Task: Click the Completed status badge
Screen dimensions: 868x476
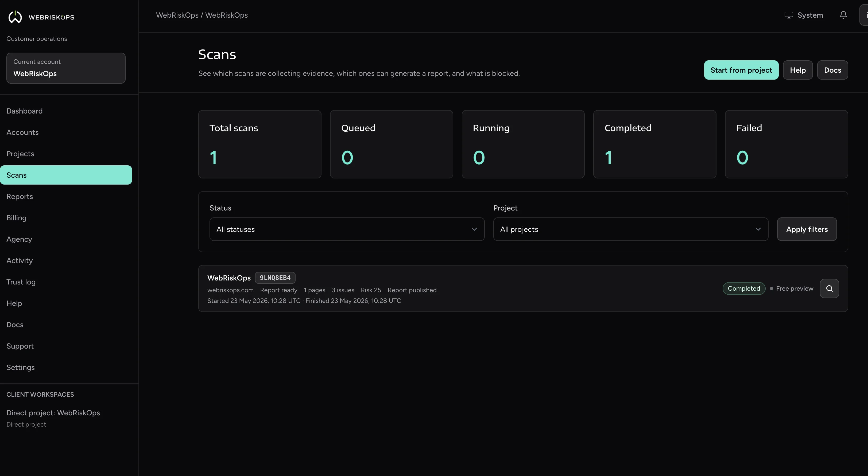Action: 744,288
